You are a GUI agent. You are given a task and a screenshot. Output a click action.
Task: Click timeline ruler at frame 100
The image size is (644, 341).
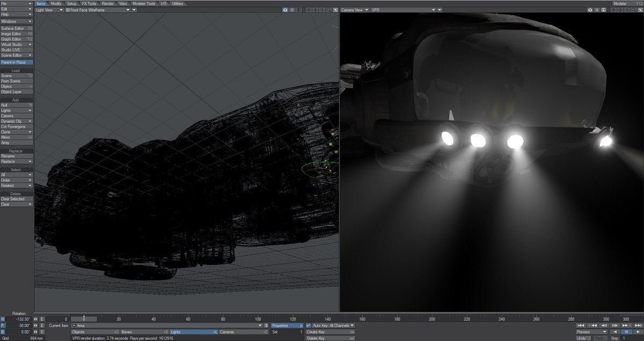pos(257,319)
